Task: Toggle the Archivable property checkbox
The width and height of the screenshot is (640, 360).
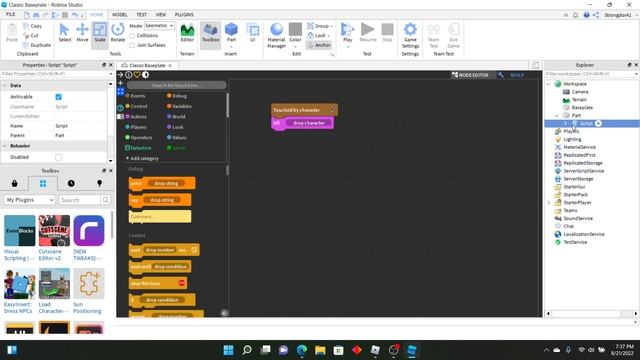Action: point(58,97)
